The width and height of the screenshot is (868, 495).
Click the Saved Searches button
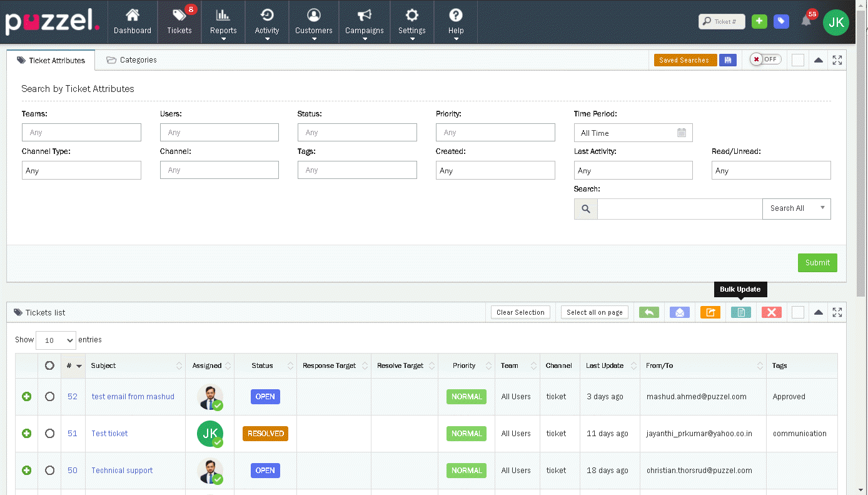click(x=684, y=60)
